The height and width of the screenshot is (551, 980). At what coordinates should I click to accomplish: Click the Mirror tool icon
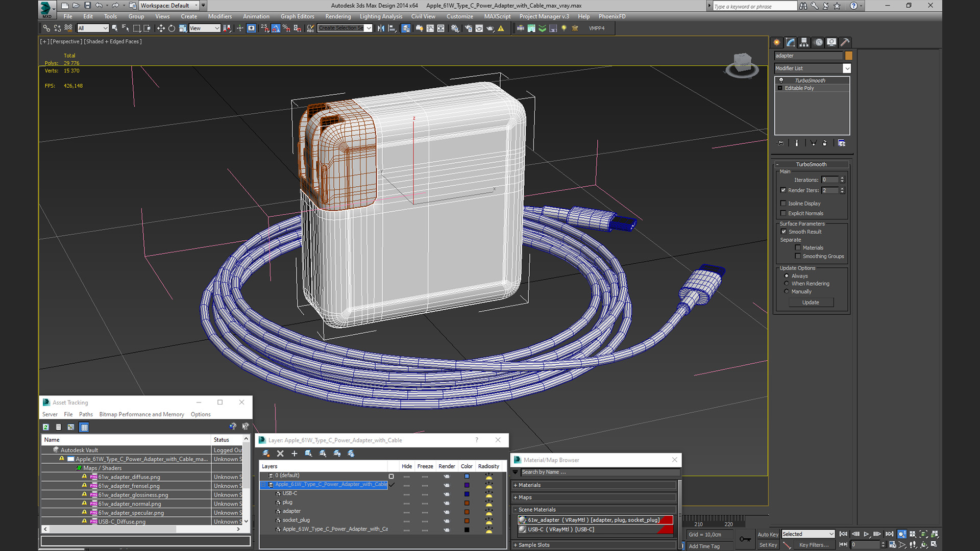381,29
